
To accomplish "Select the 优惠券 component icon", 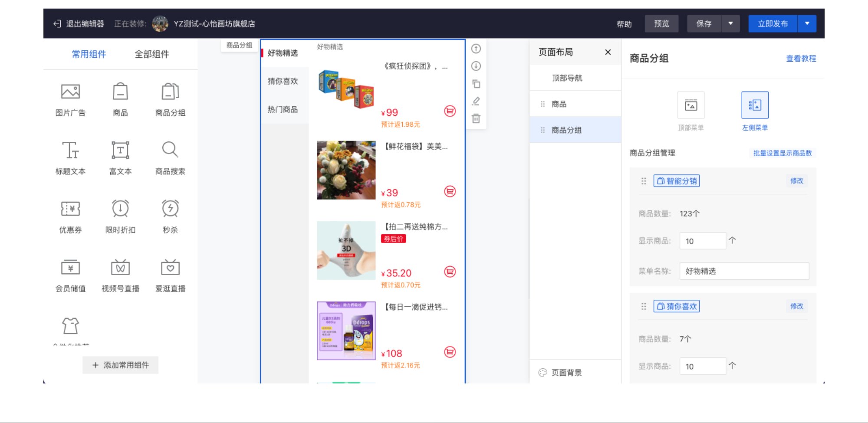I will point(71,209).
